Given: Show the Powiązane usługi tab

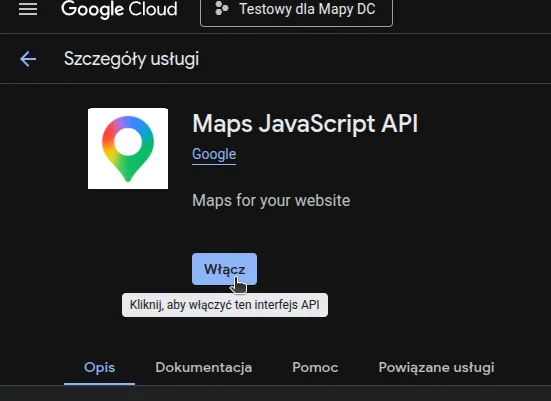Looking at the screenshot, I should coord(436,367).
